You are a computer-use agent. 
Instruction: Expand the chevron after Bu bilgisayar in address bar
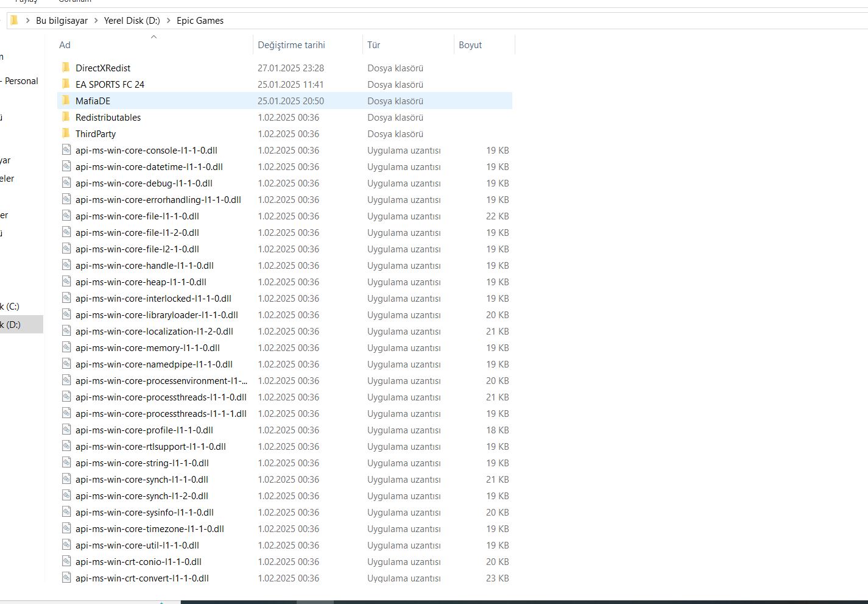(96, 21)
